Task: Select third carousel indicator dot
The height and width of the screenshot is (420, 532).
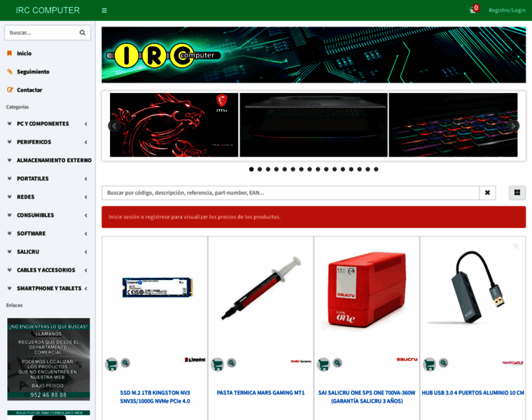Action: [268, 169]
